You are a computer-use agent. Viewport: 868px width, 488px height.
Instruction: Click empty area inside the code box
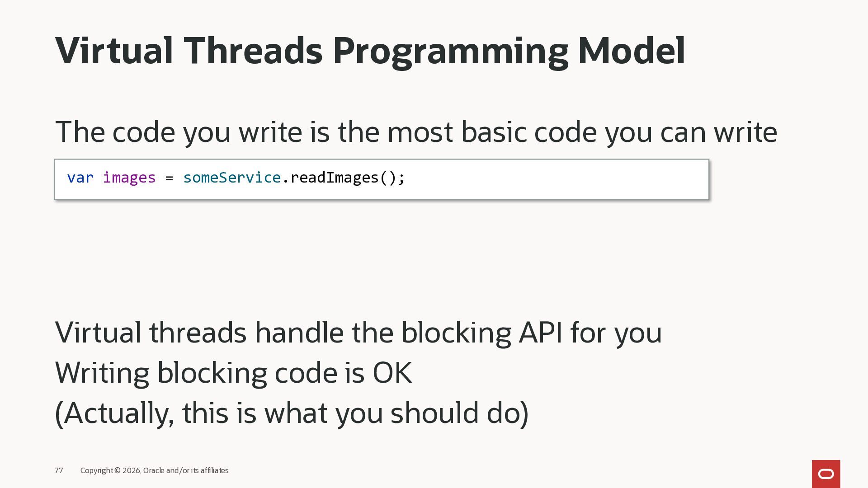556,179
